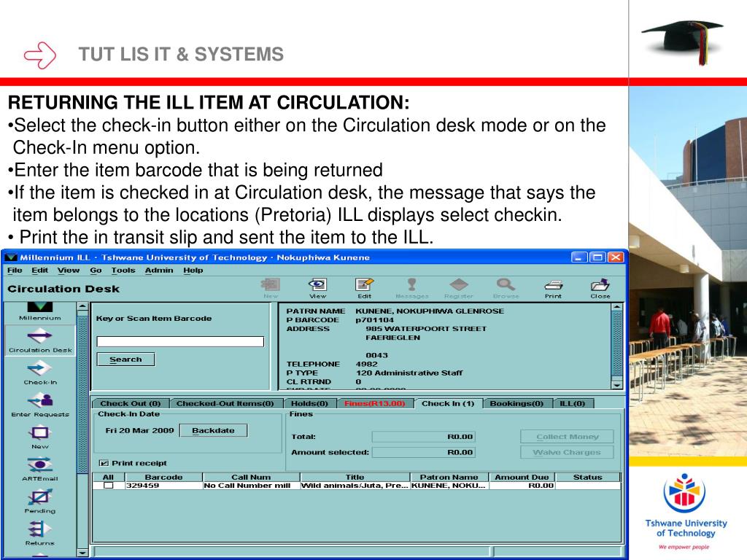
Task: Open the Admin menu
Action: click(x=159, y=270)
